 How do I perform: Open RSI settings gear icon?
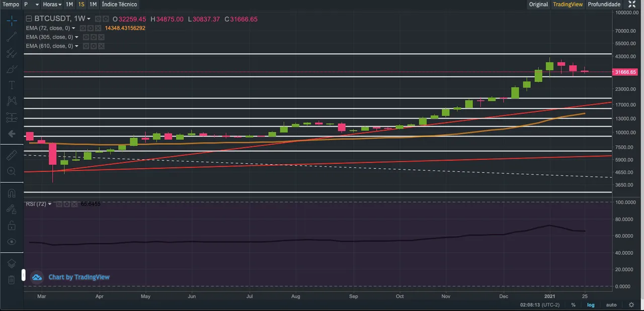click(x=66, y=204)
